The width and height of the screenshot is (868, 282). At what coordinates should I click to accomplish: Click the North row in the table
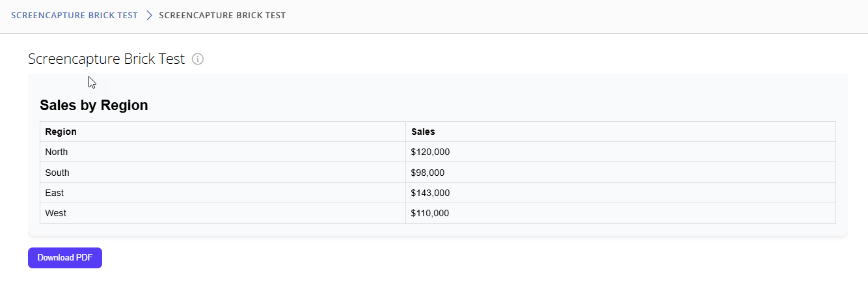pyautogui.click(x=438, y=152)
